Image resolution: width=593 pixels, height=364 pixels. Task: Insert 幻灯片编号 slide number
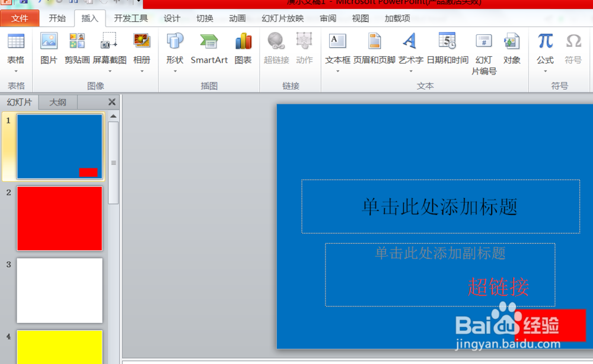(x=484, y=54)
